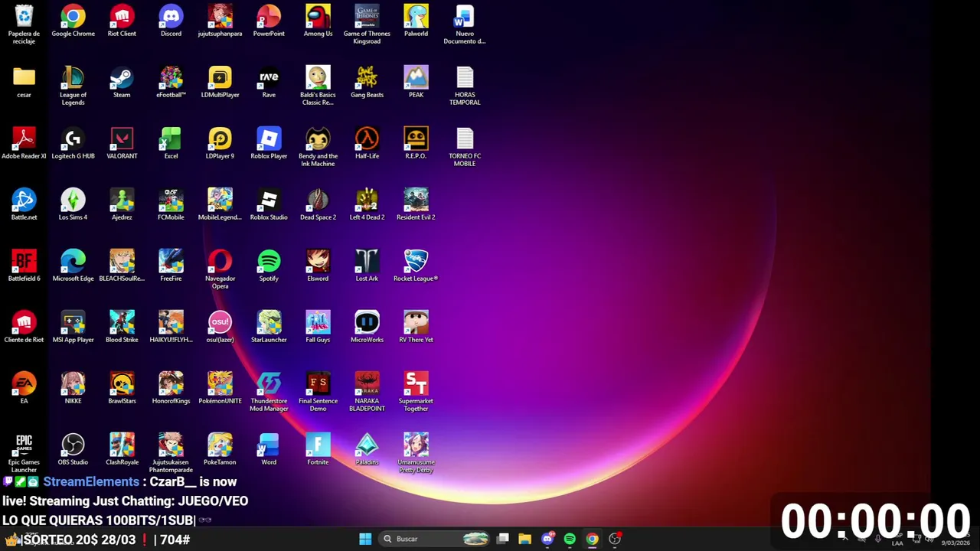Image resolution: width=980 pixels, height=551 pixels.
Task: Open the Papelera de reciclaje icon
Action: (x=24, y=24)
